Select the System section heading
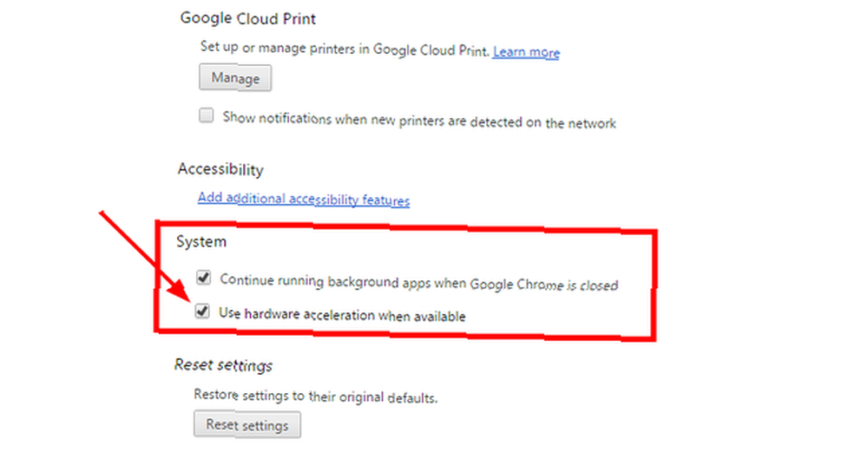This screenshot has width=868, height=459. [x=201, y=242]
